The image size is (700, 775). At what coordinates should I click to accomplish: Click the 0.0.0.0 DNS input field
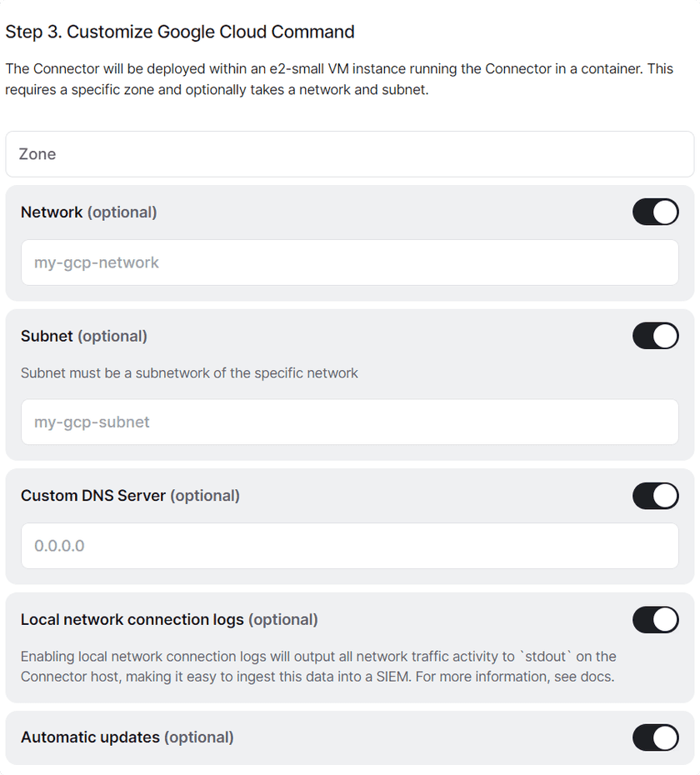click(x=350, y=546)
